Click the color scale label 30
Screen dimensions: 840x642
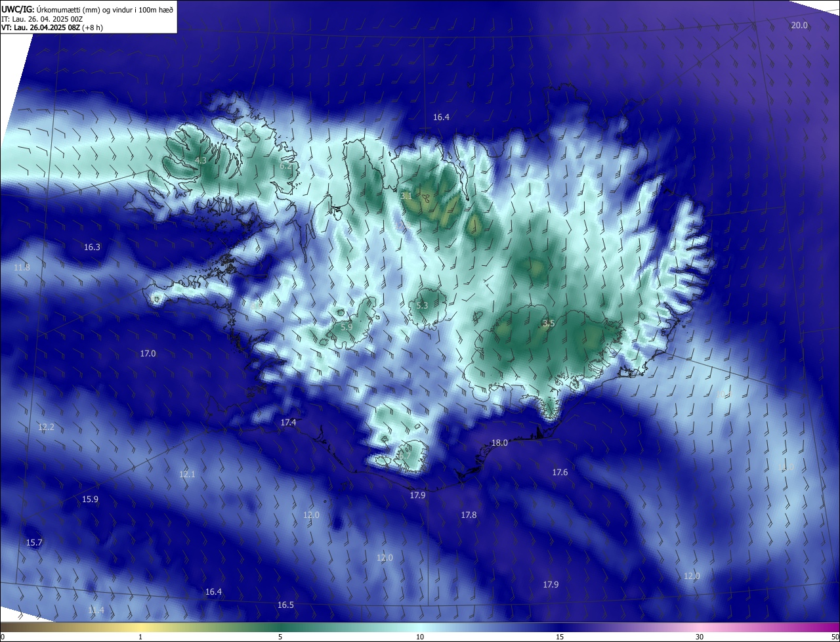pos(700,637)
